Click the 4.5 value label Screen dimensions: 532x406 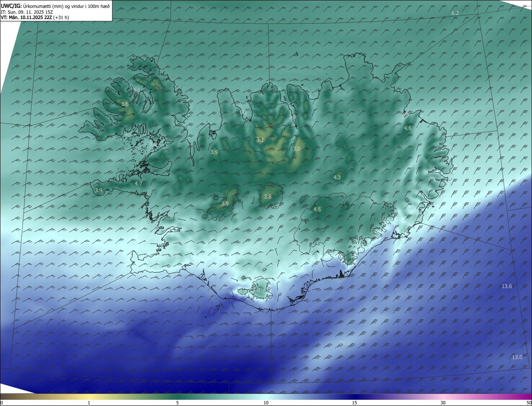[x=317, y=209]
